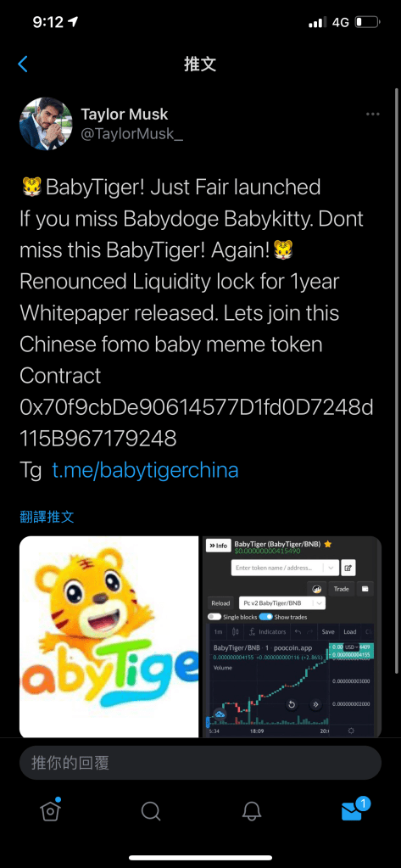This screenshot has width=401, height=868.
Task: Open Messages envelope with one unread
Action: [354, 809]
